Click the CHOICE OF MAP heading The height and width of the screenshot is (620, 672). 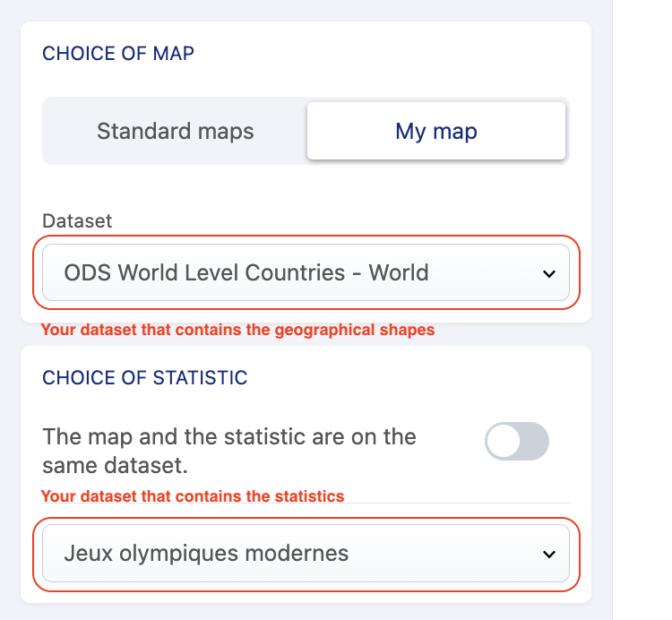point(118,54)
